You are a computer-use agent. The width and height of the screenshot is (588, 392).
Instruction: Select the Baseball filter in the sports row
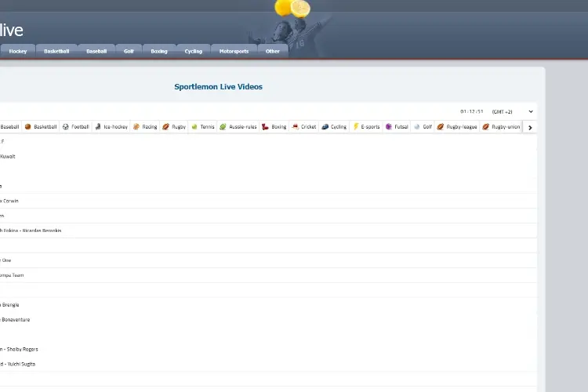[9, 127]
